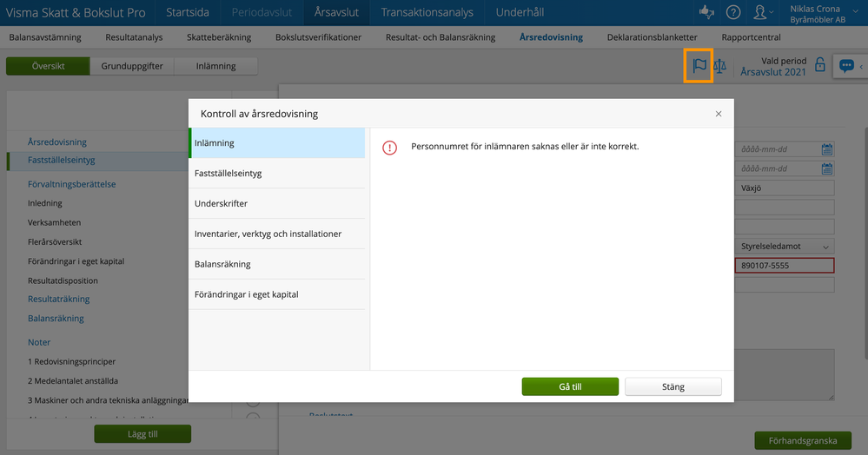
Task: Click the open padlock period icon
Action: click(820, 66)
